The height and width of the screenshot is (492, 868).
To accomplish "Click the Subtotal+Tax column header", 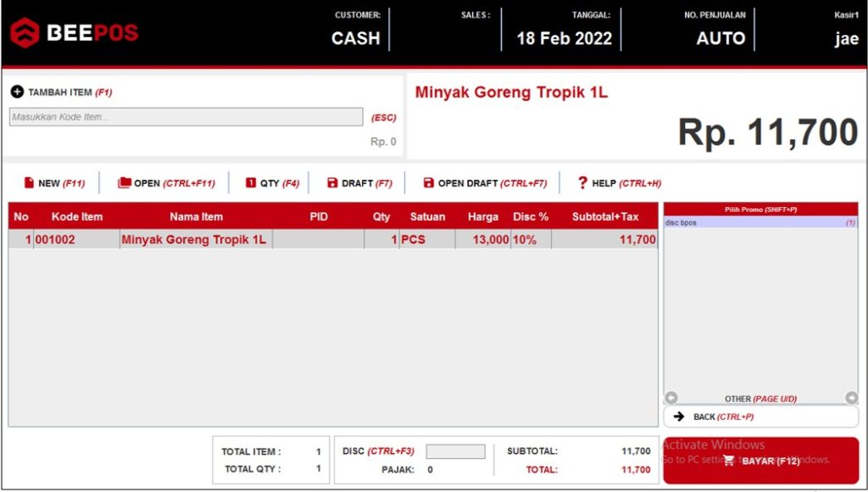I will pyautogui.click(x=605, y=216).
